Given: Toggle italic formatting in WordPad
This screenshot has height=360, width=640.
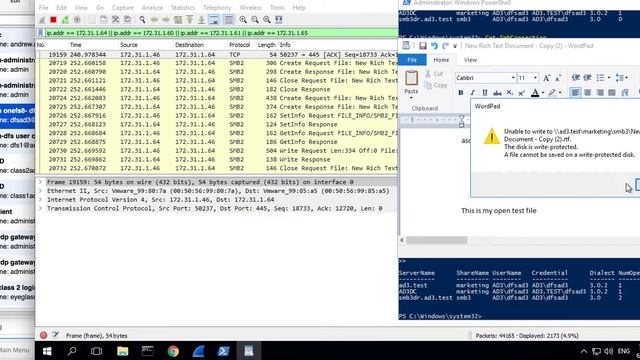Looking at the screenshot, I should tap(473, 93).
